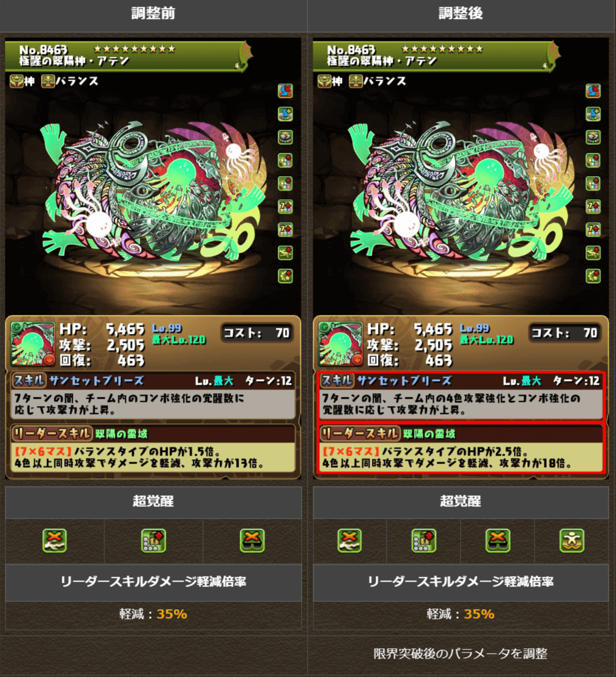Click the skill bind resist awakening icon under 調整後
Image resolution: width=616 pixels, height=677 pixels.
pyautogui.click(x=593, y=91)
